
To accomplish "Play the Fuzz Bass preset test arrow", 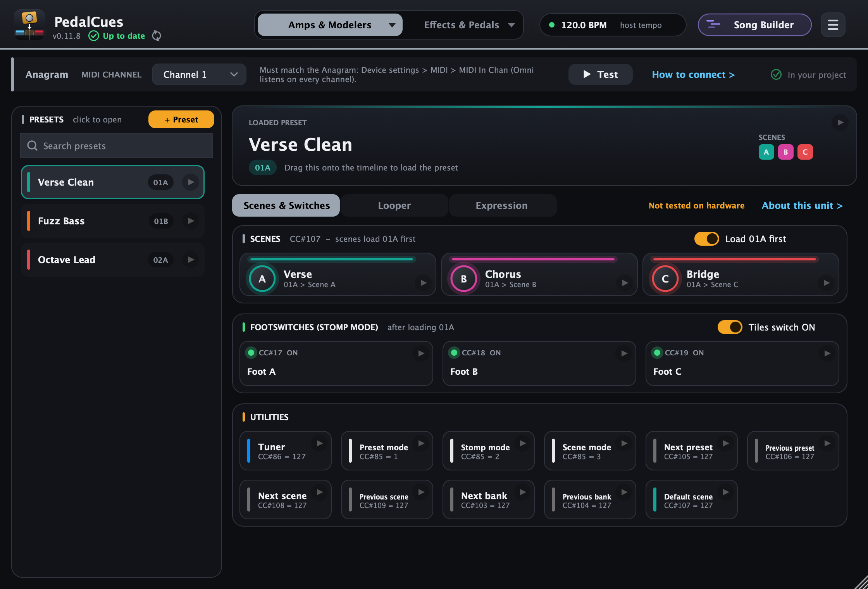I will tap(191, 221).
